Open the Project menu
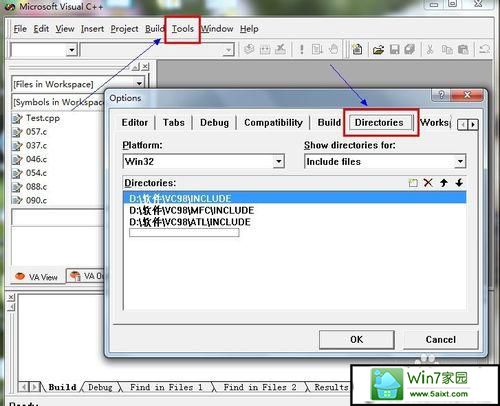500x406 pixels. 124,29
